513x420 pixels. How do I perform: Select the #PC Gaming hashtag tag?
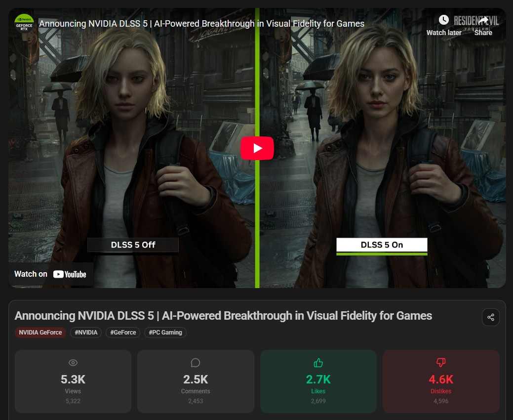click(165, 332)
